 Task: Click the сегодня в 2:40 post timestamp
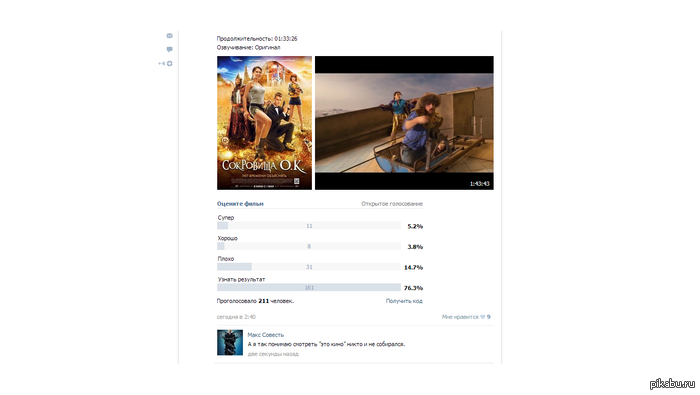click(236, 317)
